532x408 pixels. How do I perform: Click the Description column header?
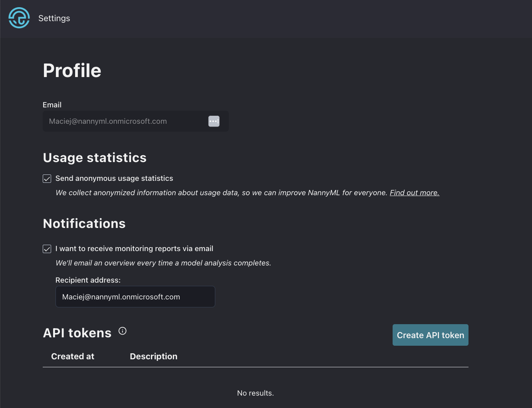153,357
